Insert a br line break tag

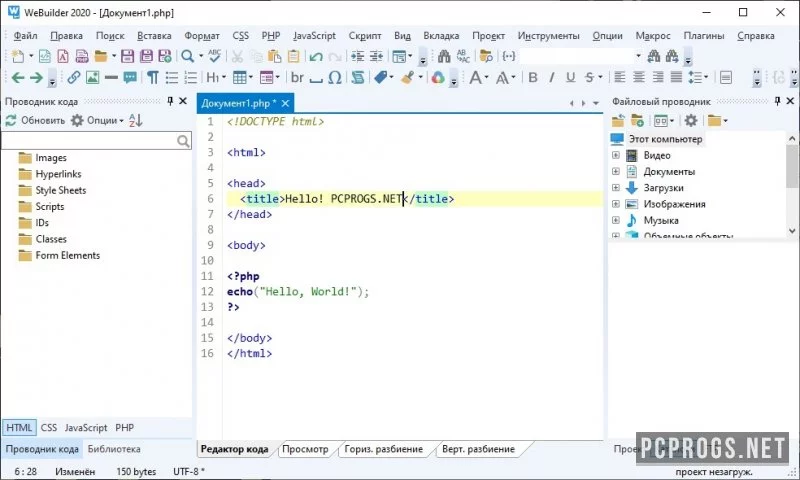tap(297, 78)
